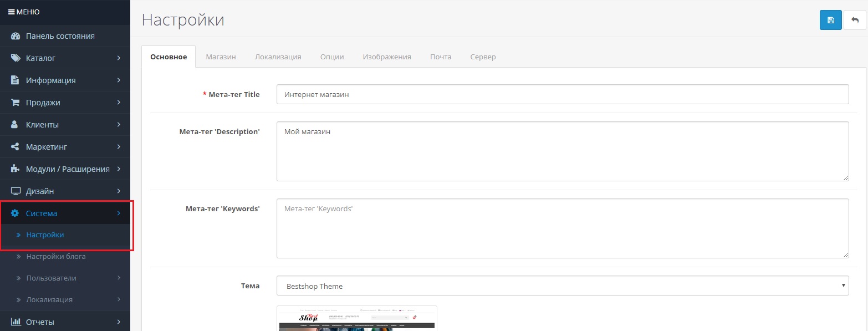Click the Маркетинг share icon
The height and width of the screenshot is (331, 868).
(x=16, y=147)
